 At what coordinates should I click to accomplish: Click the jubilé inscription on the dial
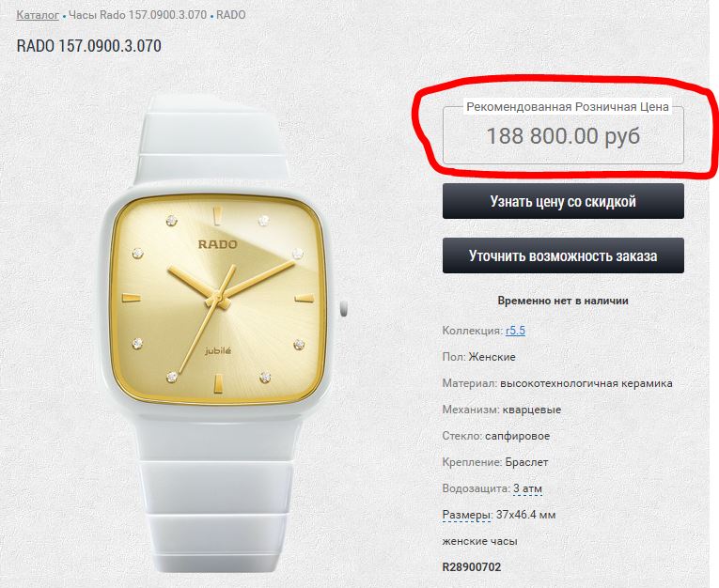(x=218, y=351)
